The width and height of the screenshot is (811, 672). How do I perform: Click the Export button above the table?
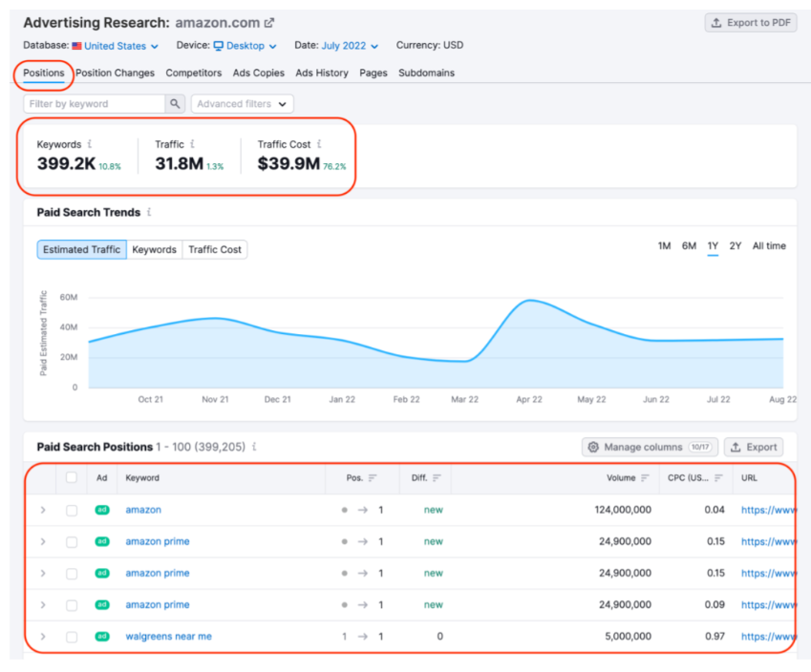coord(754,447)
